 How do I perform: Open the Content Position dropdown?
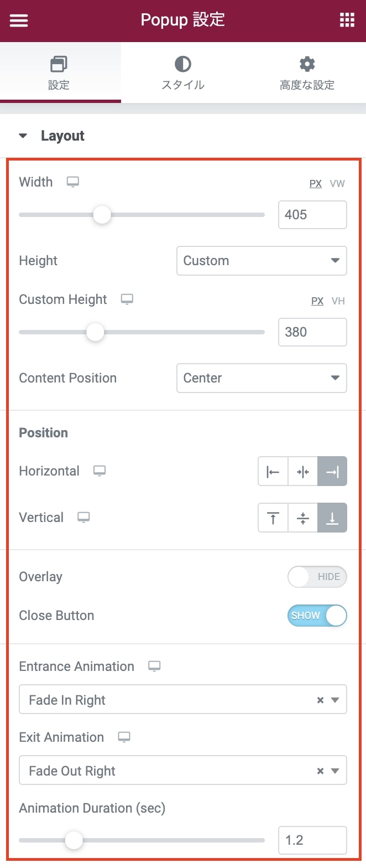pyautogui.click(x=262, y=378)
